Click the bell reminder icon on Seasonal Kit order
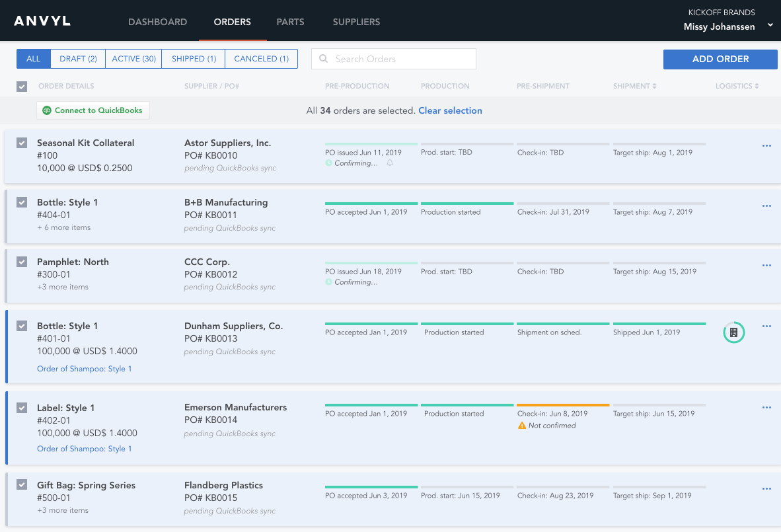781x532 pixels. point(390,163)
